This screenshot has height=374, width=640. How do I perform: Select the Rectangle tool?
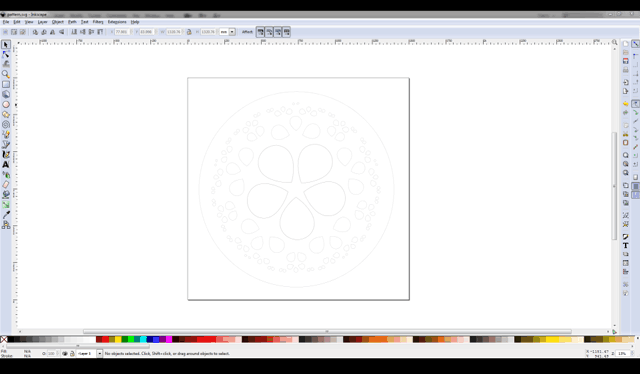pyautogui.click(x=6, y=84)
